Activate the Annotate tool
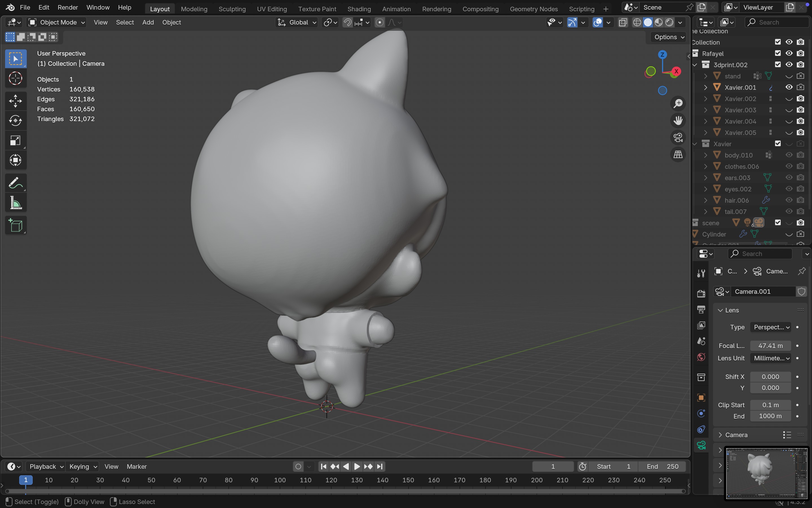The image size is (812, 508). coord(16,183)
